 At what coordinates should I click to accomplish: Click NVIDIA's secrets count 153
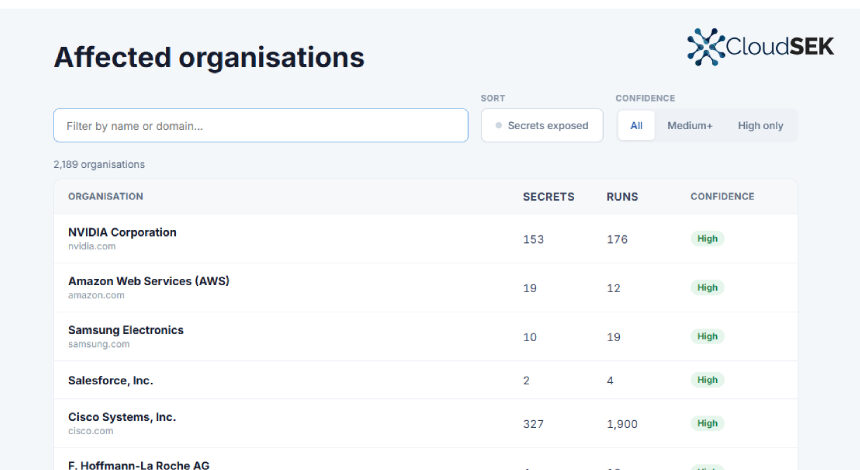pos(533,239)
